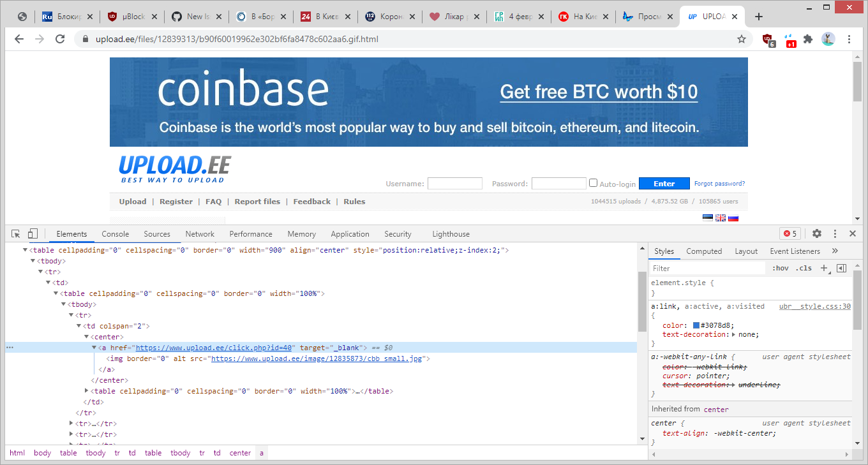Click the UPLOAD.EE logo

(x=174, y=168)
